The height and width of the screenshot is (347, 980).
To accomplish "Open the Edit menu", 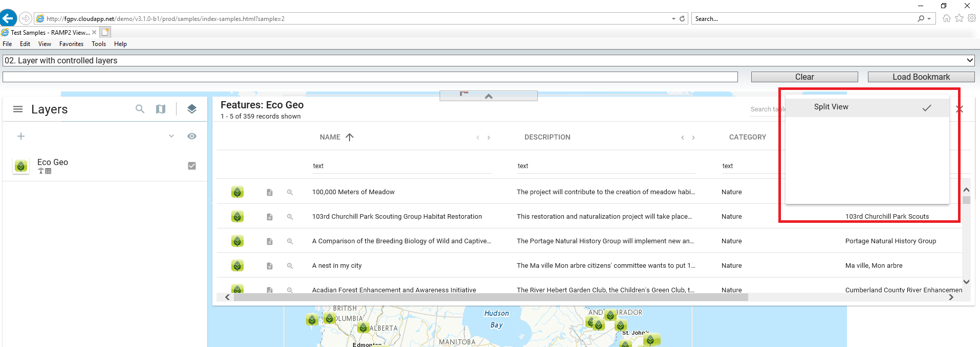I will coord(25,44).
